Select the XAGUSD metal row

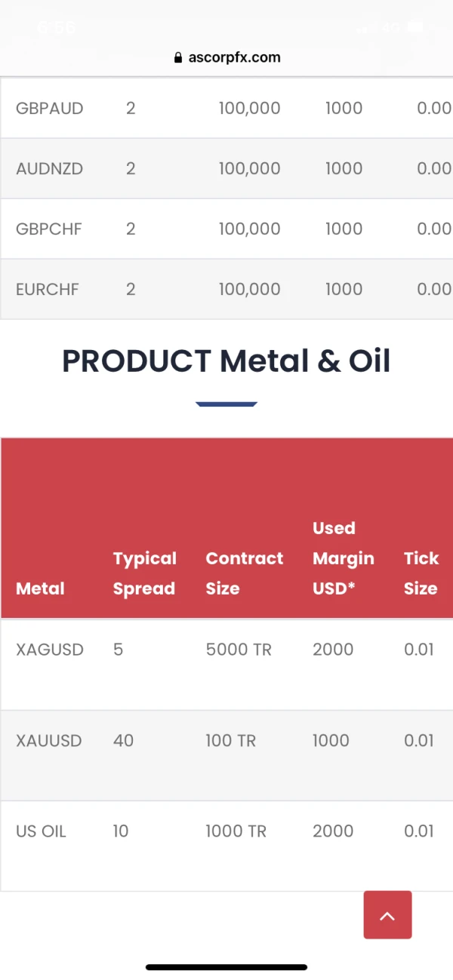[50, 650]
